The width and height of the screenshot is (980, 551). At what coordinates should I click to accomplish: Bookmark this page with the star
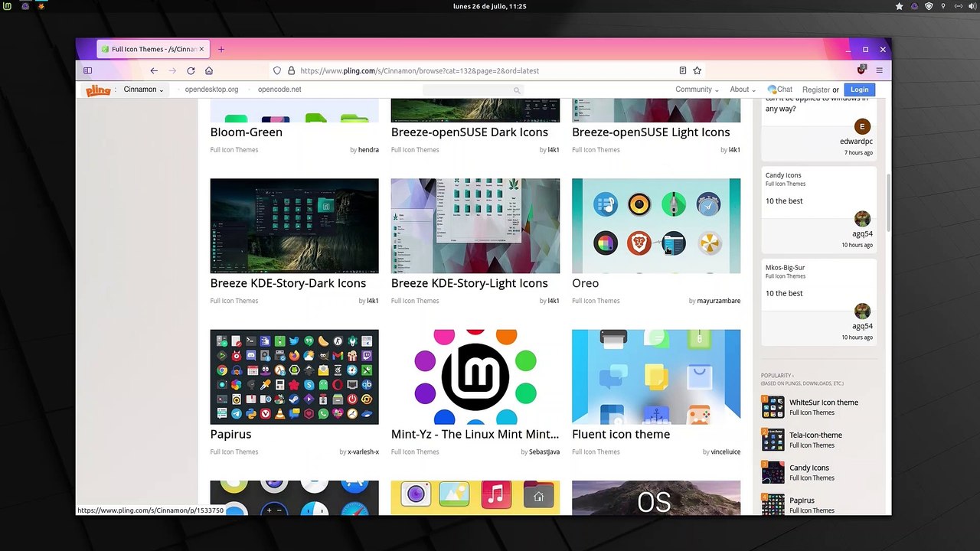[x=697, y=70]
